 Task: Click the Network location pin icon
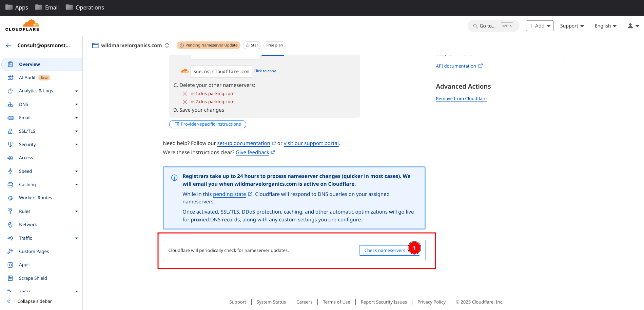[x=11, y=225]
